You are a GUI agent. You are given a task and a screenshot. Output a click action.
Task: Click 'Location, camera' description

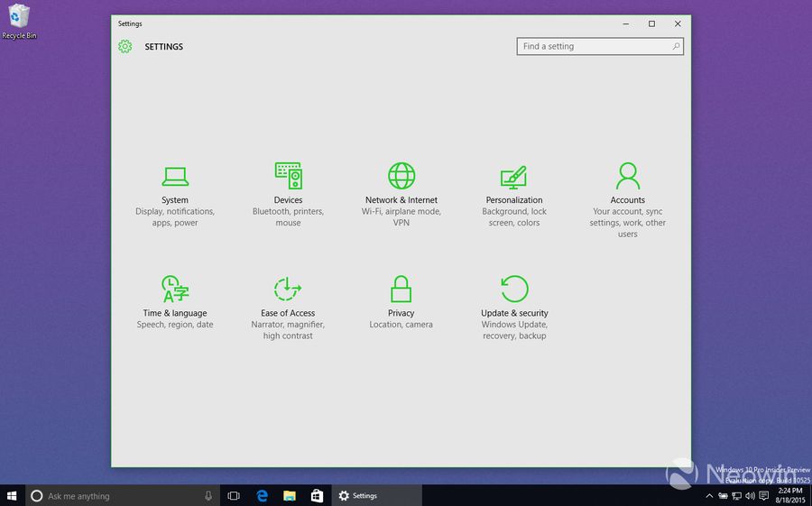pyautogui.click(x=401, y=324)
